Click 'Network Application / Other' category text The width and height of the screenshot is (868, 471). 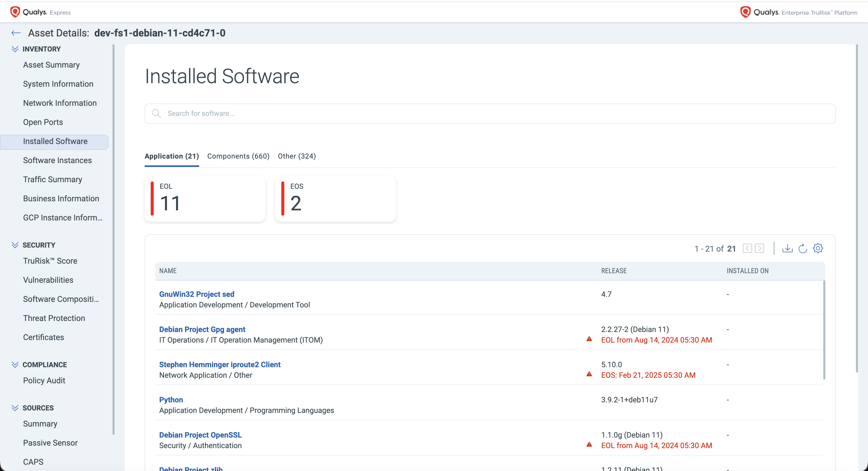pyautogui.click(x=205, y=375)
